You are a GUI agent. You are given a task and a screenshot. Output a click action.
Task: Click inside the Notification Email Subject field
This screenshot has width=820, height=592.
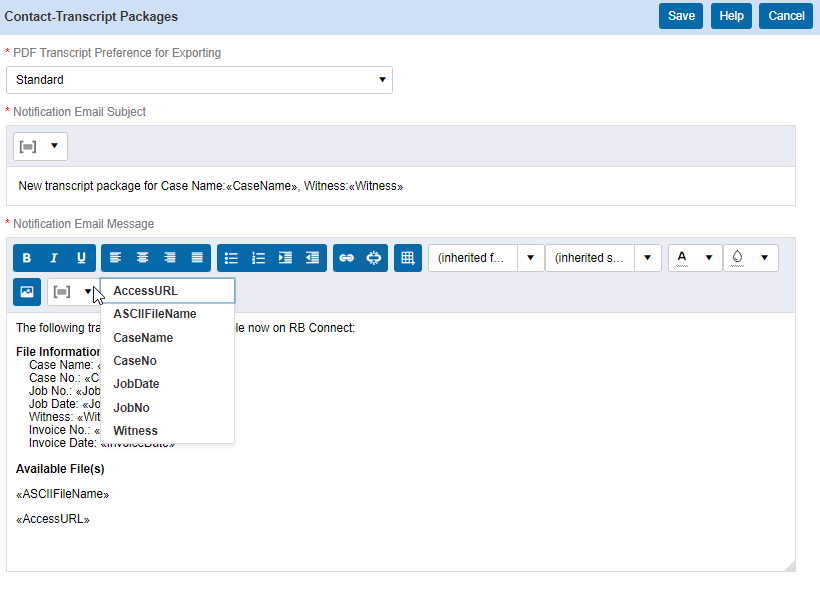[400, 186]
